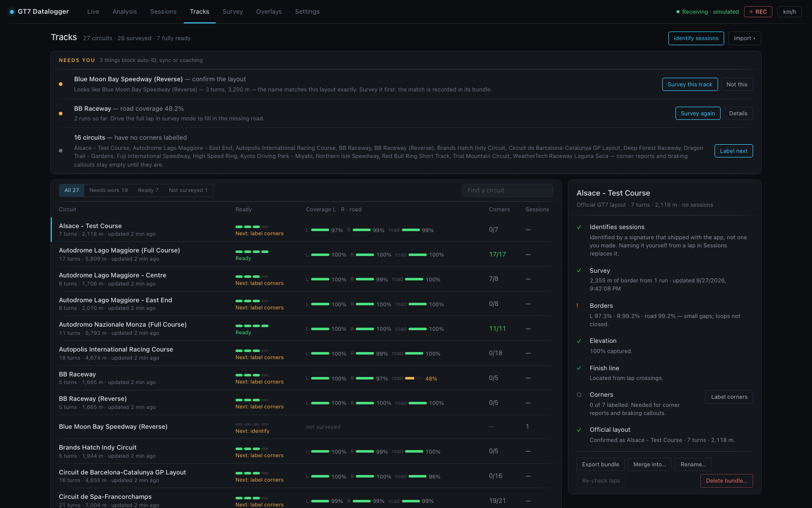Filter list by Needs work 19
Image resolution: width=812 pixels, height=508 pixels.
coord(109,190)
